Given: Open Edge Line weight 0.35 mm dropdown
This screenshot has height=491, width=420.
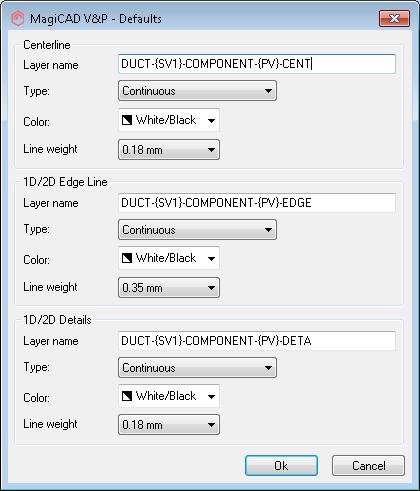Looking at the screenshot, I should coord(169,288).
